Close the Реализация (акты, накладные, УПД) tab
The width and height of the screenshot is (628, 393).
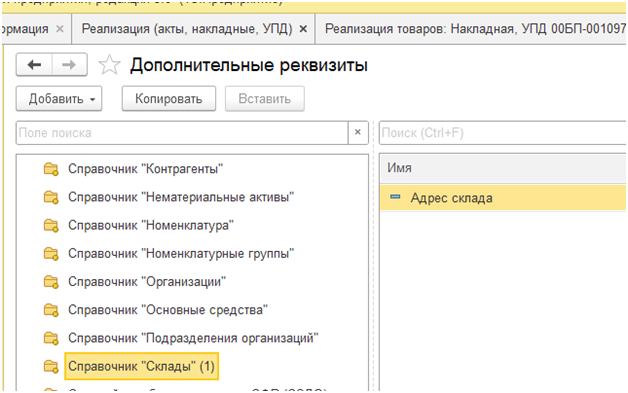pos(304,29)
